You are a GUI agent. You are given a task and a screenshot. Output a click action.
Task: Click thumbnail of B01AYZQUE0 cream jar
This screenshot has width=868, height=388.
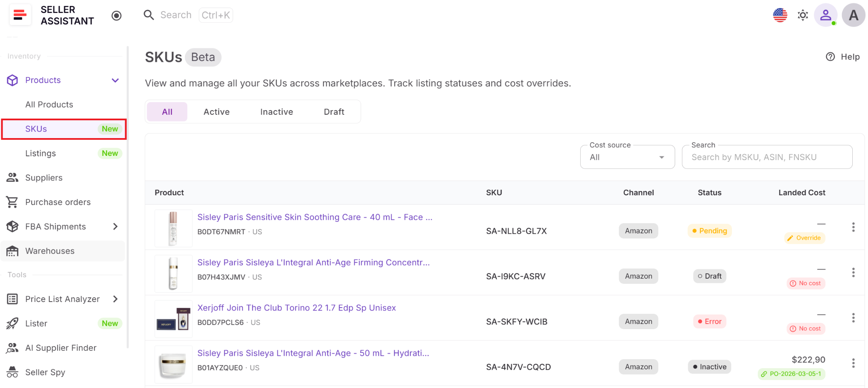click(x=173, y=364)
